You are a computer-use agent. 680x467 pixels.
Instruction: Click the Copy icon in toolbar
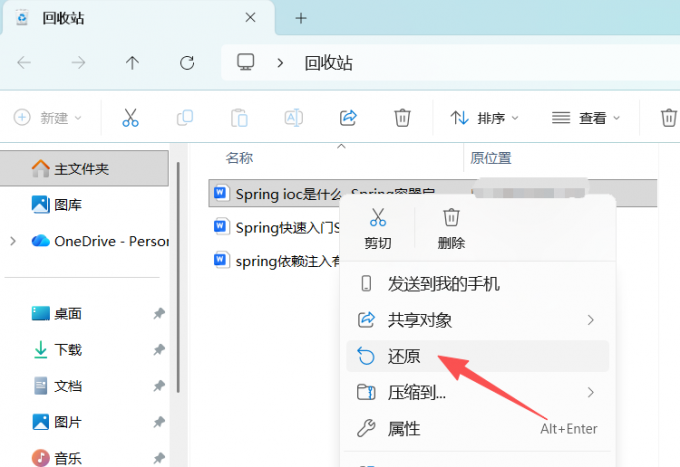pos(185,118)
